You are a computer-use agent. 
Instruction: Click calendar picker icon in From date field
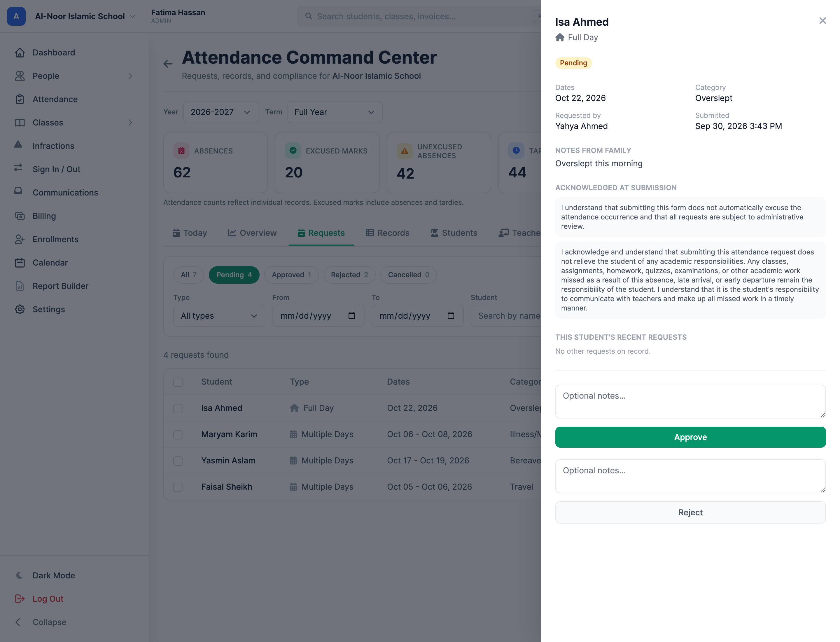352,316
